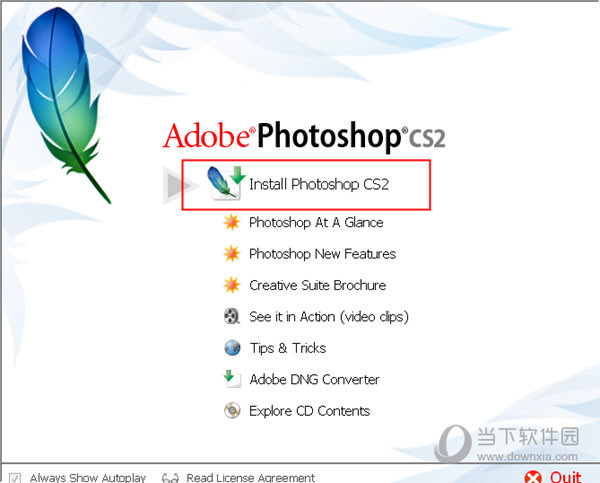Viewport: 600px width, 483px height.
Task: Click the gray play arrow beside Install
Action: tap(181, 185)
